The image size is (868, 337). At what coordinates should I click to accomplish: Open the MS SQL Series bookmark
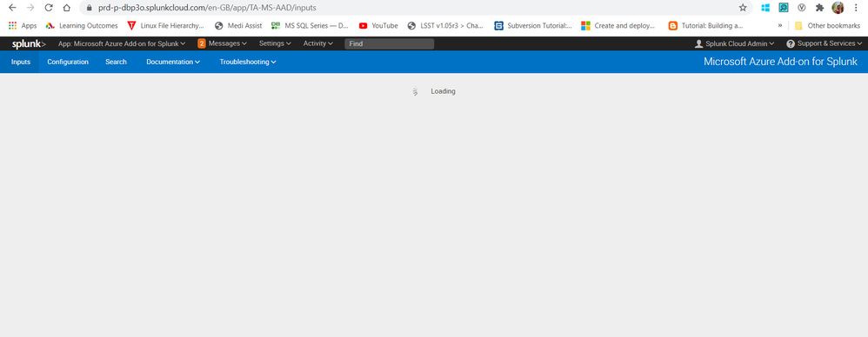point(310,25)
